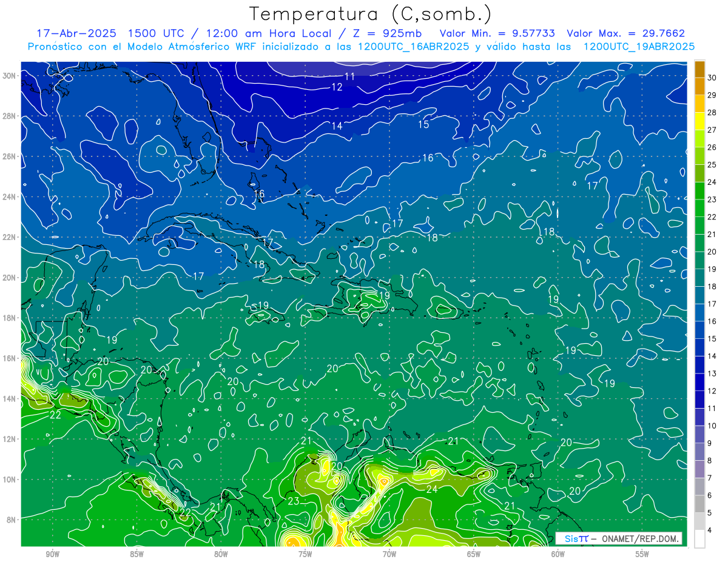Click the "11" contour label on the map

pyautogui.click(x=349, y=76)
